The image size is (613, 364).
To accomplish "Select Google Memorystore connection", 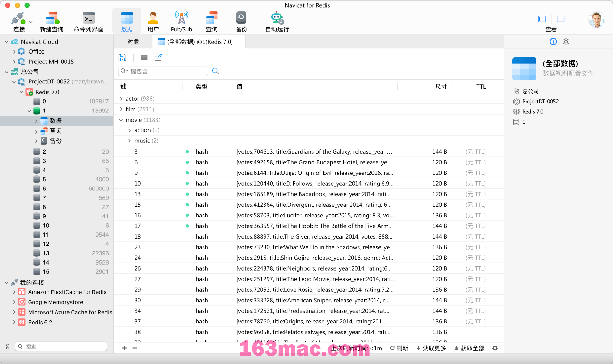I will [56, 302].
